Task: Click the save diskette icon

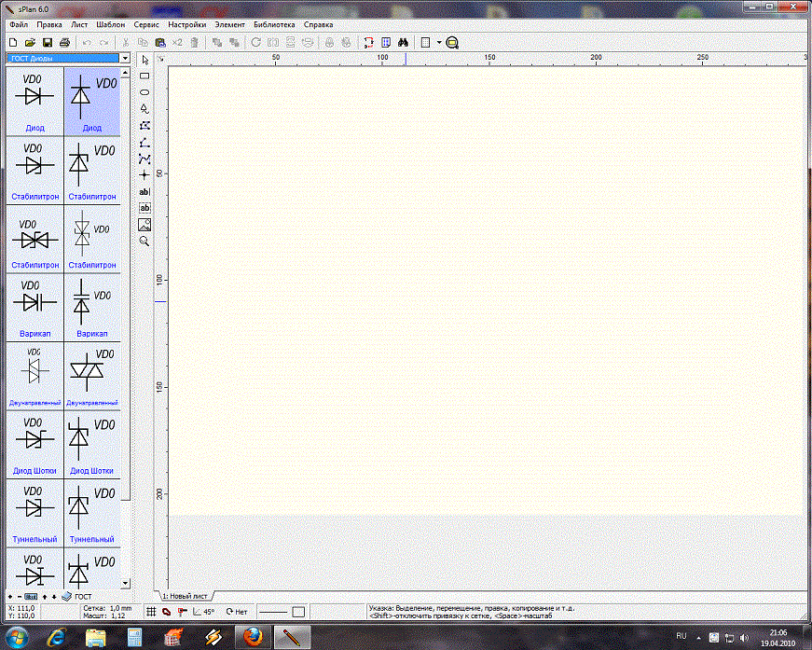Action: click(47, 43)
